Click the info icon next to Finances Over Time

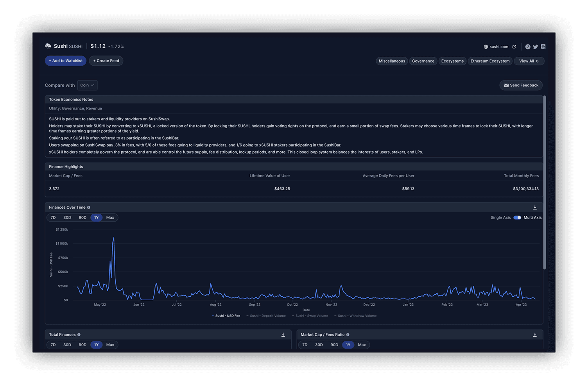(x=89, y=208)
